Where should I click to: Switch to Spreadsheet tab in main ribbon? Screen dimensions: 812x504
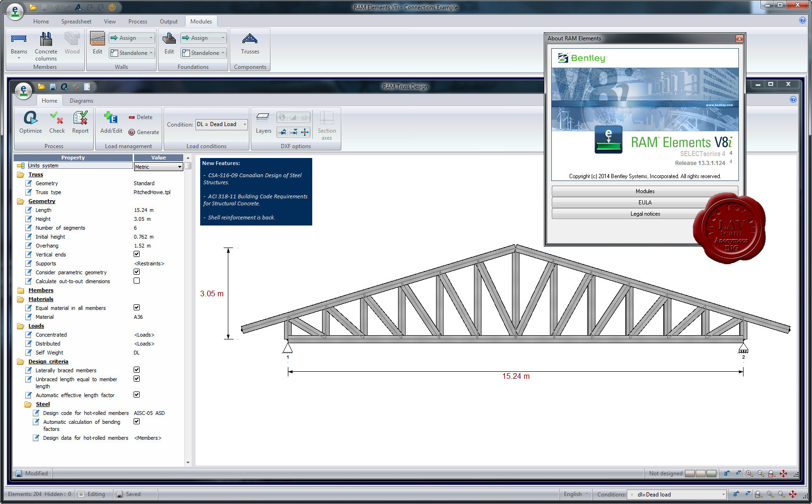(x=76, y=22)
